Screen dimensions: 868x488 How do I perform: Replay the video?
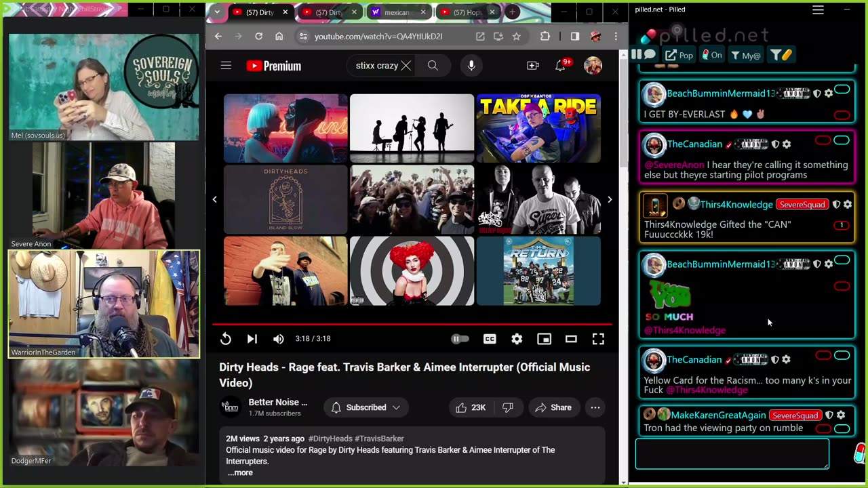click(x=226, y=339)
